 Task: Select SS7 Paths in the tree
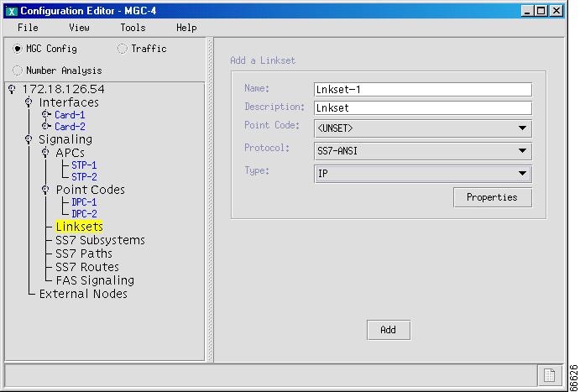(x=84, y=253)
